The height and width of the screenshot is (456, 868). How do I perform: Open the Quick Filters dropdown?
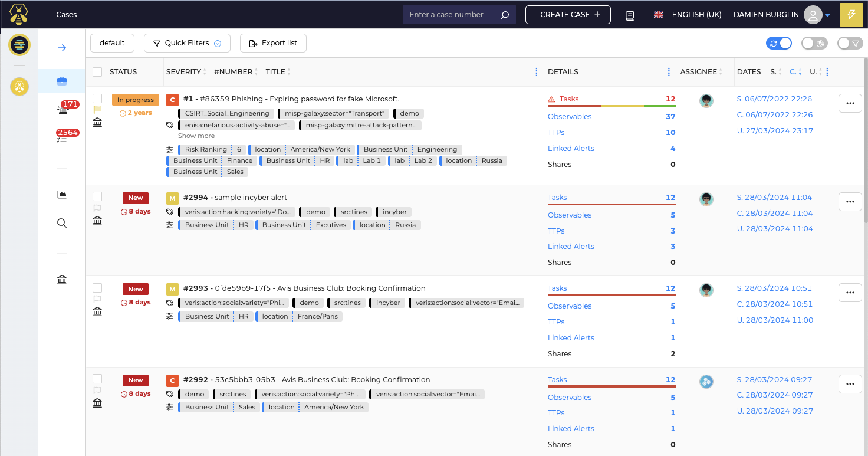click(187, 42)
